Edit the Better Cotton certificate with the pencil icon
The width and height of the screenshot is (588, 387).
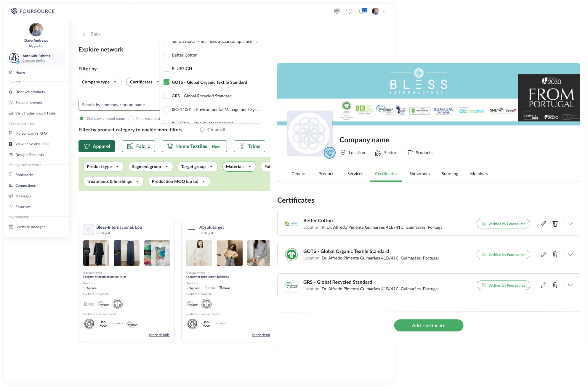pos(543,224)
